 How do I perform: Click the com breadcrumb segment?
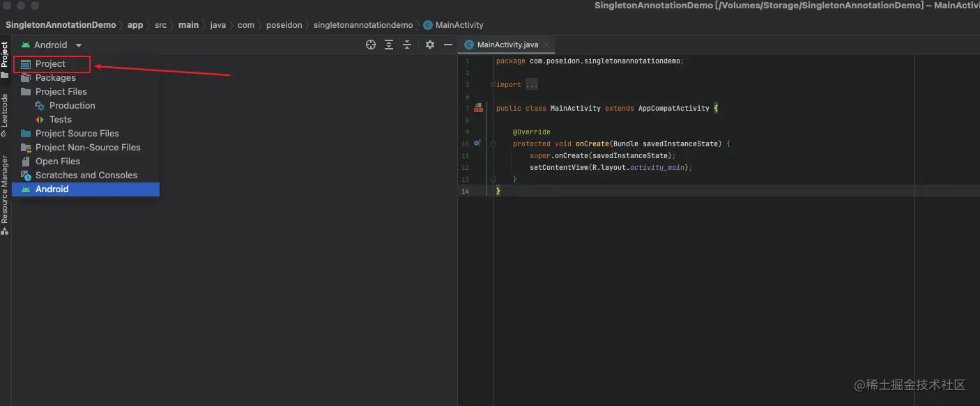(246, 24)
